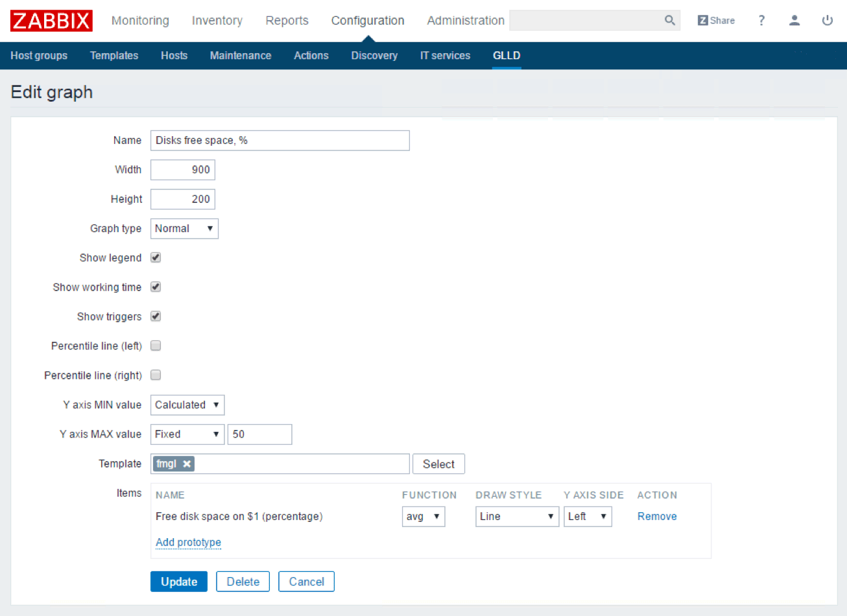The width and height of the screenshot is (847, 616).
Task: Toggle the Show legend checkbox
Action: (156, 257)
